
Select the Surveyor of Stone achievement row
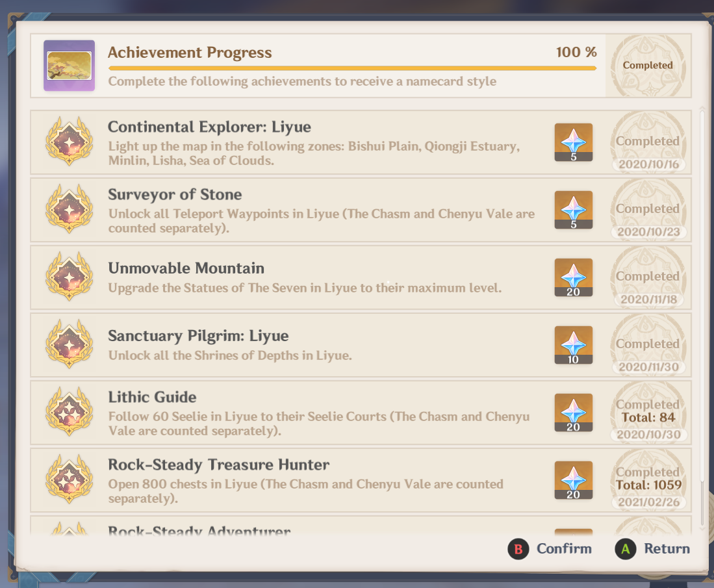pos(361,209)
